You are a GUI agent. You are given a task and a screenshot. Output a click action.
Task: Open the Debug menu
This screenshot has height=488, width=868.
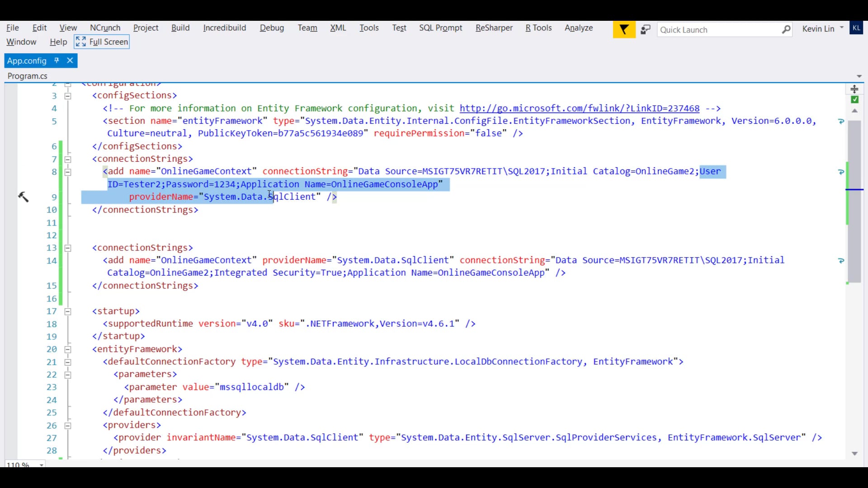point(272,28)
